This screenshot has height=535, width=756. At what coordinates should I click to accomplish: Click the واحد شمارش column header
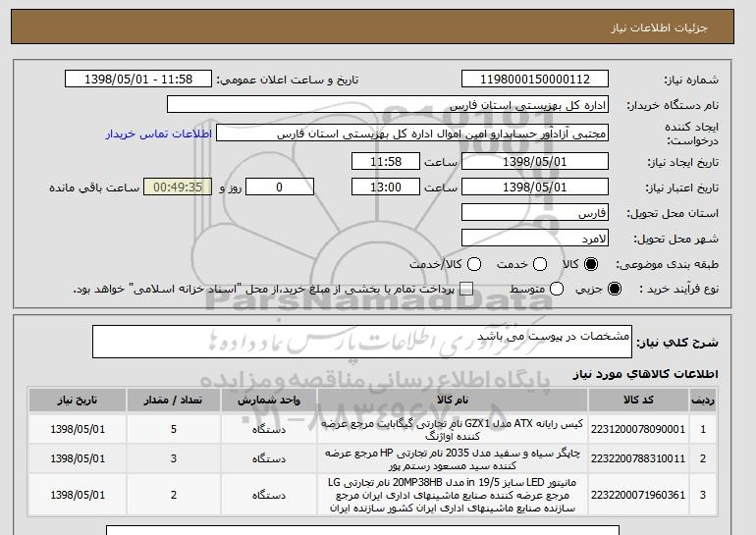269,401
